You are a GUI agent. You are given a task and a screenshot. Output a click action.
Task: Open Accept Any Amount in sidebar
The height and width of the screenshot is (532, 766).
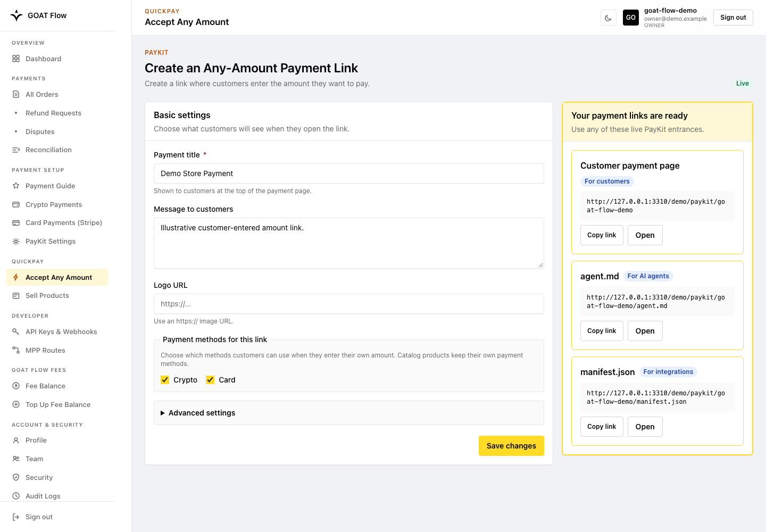point(57,278)
